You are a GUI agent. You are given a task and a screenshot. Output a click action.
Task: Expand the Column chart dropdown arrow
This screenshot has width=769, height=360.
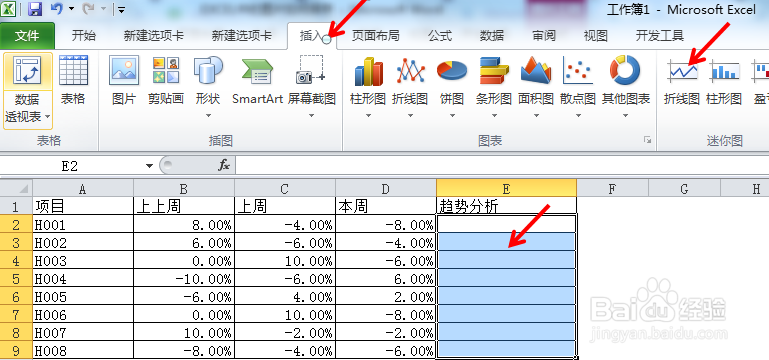pyautogui.click(x=368, y=116)
